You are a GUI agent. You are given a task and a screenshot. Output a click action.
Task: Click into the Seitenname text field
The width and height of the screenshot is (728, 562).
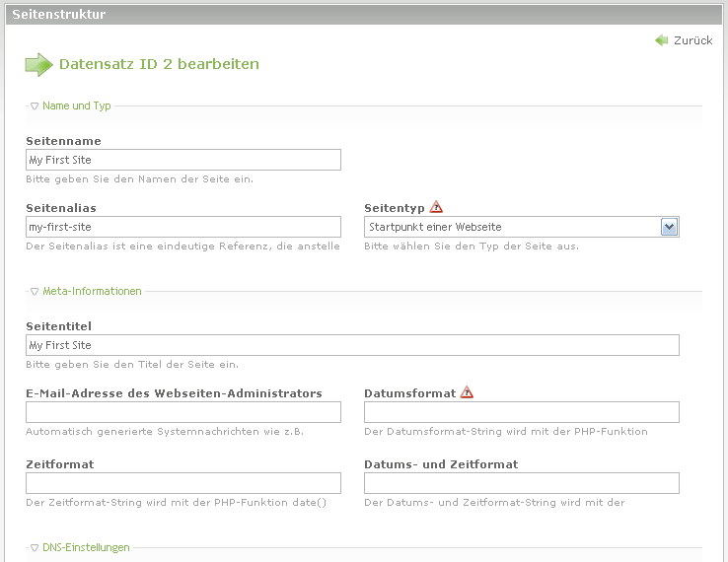[183, 160]
